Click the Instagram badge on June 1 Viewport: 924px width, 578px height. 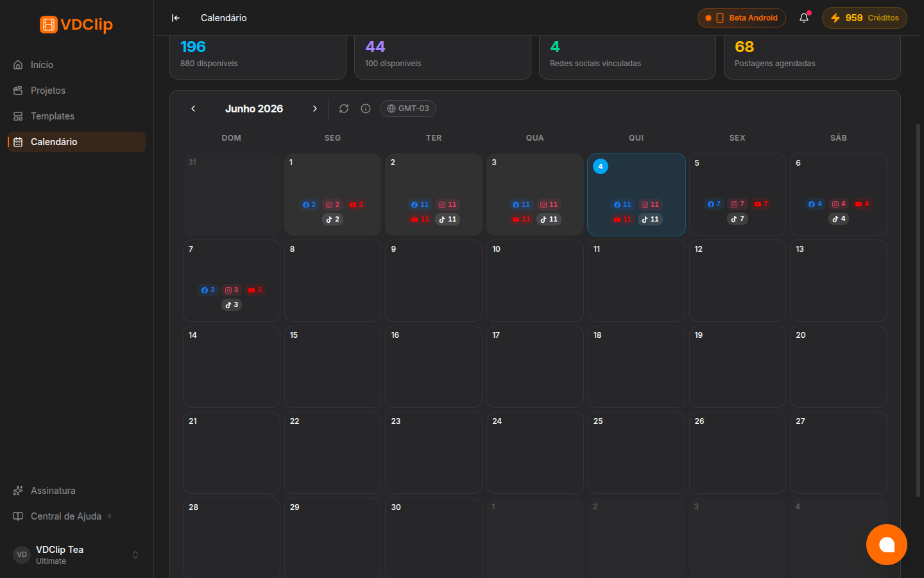pos(333,205)
